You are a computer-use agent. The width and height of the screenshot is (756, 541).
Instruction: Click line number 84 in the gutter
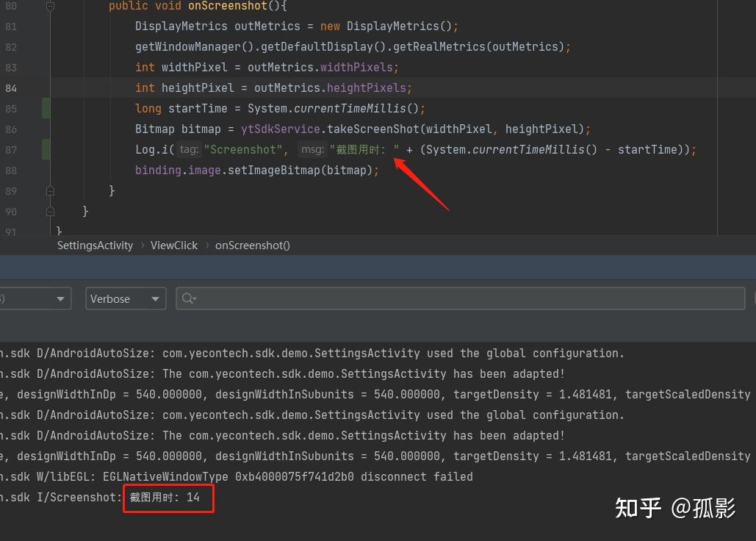tap(11, 87)
